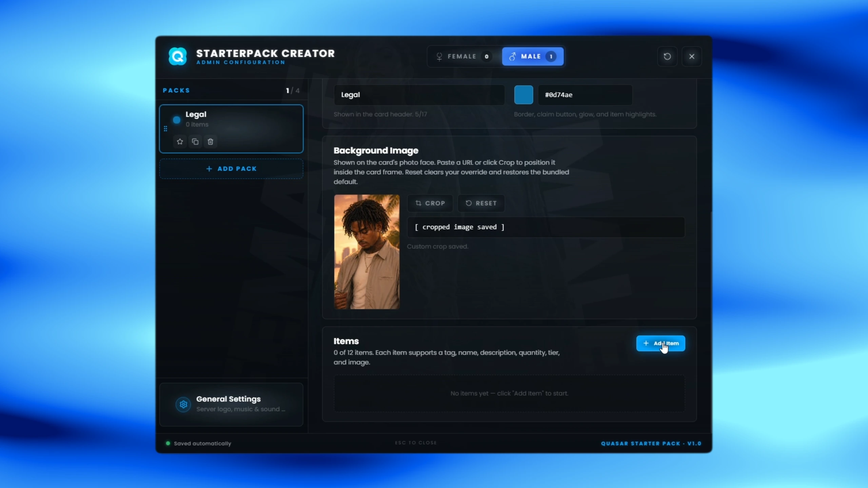The height and width of the screenshot is (488, 868).
Task: Delete the Legal pack with trash icon
Action: pyautogui.click(x=210, y=142)
